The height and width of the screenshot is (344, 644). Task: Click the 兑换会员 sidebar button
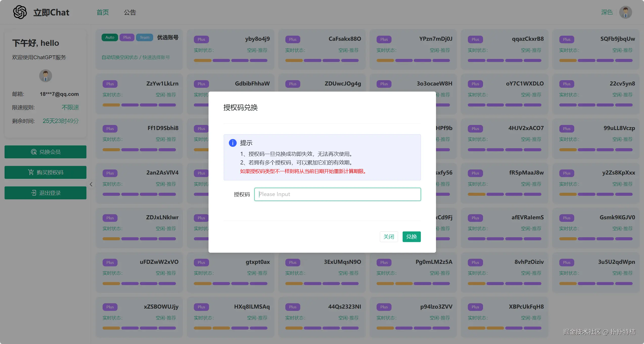pos(45,152)
